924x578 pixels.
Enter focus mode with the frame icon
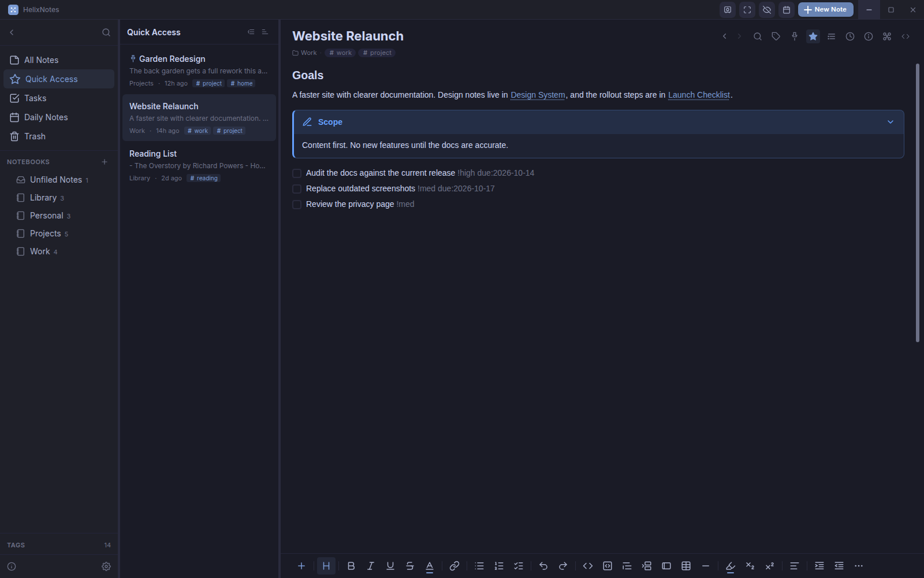click(x=747, y=10)
